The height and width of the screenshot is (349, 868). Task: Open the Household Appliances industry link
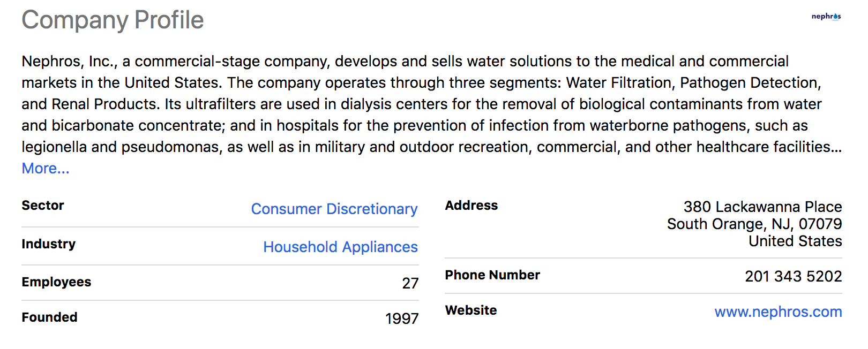coord(340,247)
